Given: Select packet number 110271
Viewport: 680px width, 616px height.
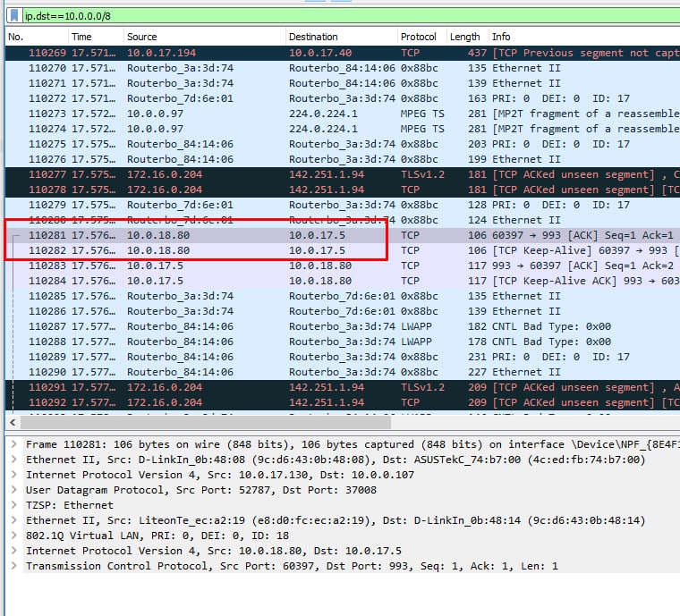Looking at the screenshot, I should 343,83.
